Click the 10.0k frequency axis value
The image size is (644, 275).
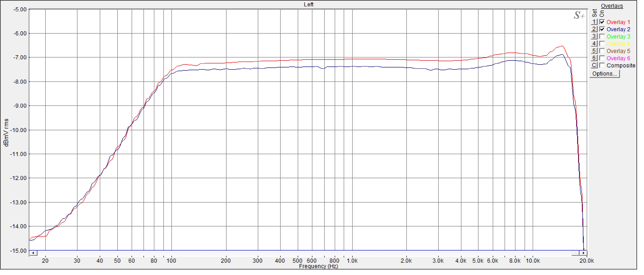(533, 261)
